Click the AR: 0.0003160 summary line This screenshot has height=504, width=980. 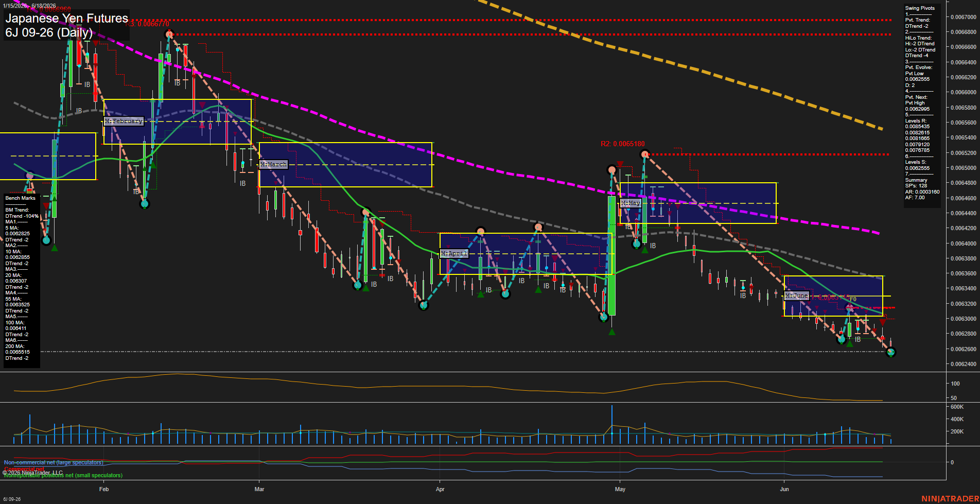922,192
